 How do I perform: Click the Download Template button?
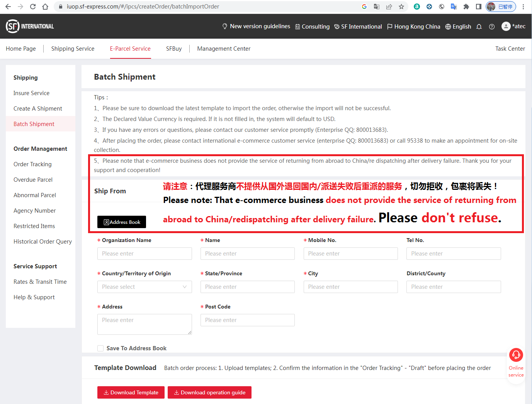(131, 392)
